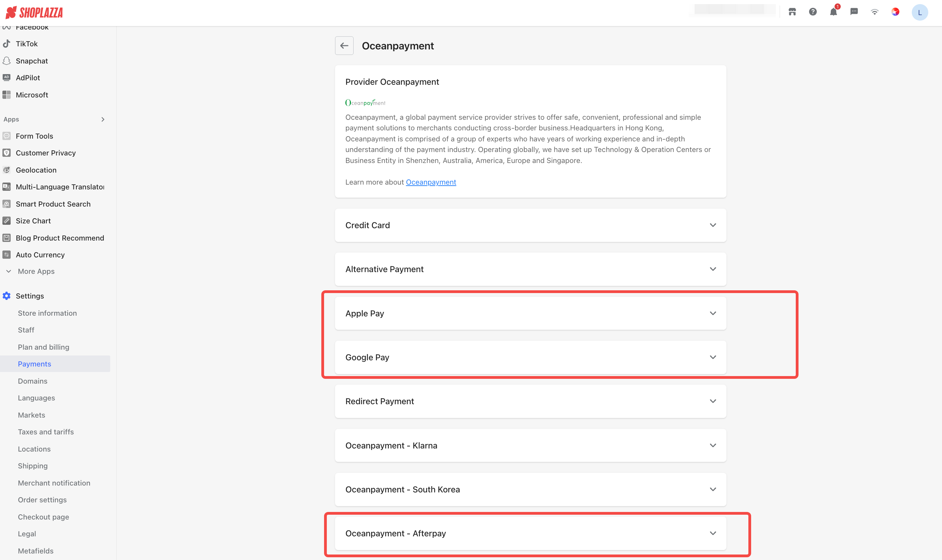Go back with the arrow button
Viewport: 942px width, 560px height.
point(344,46)
